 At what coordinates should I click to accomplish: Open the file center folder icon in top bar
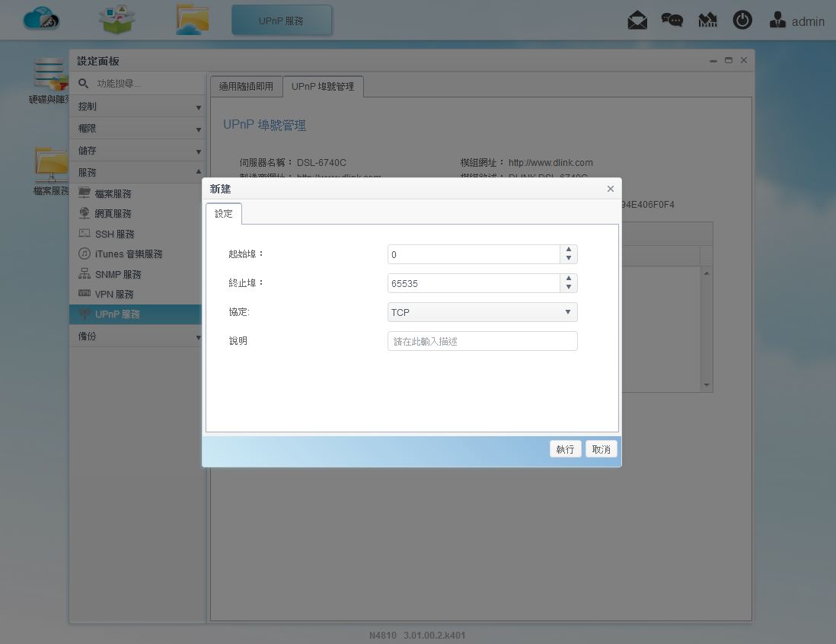tap(192, 20)
